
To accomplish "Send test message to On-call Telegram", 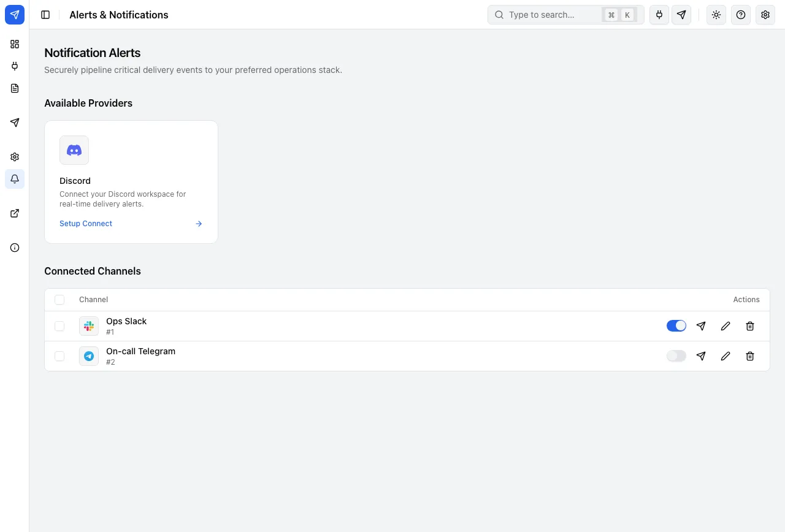I will tap(701, 356).
